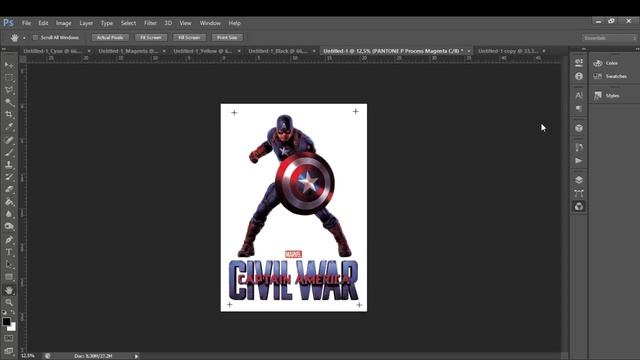Select the Horizontal Type tool

click(9, 252)
